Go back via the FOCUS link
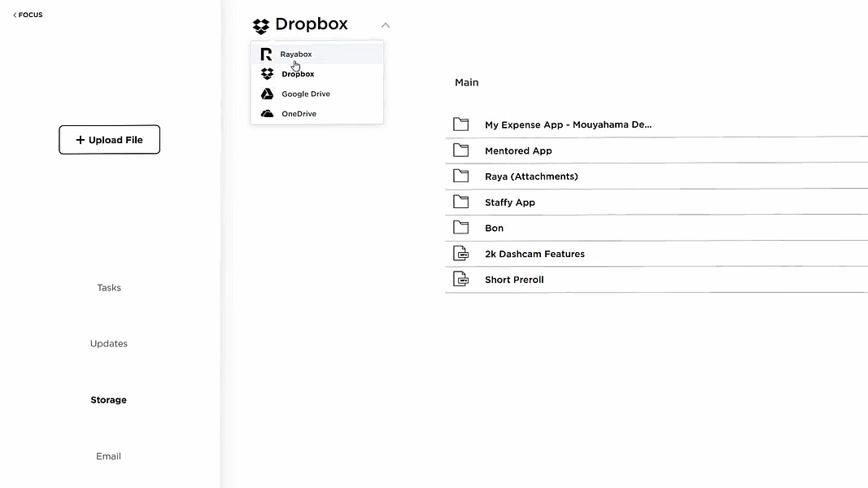 tap(28, 15)
